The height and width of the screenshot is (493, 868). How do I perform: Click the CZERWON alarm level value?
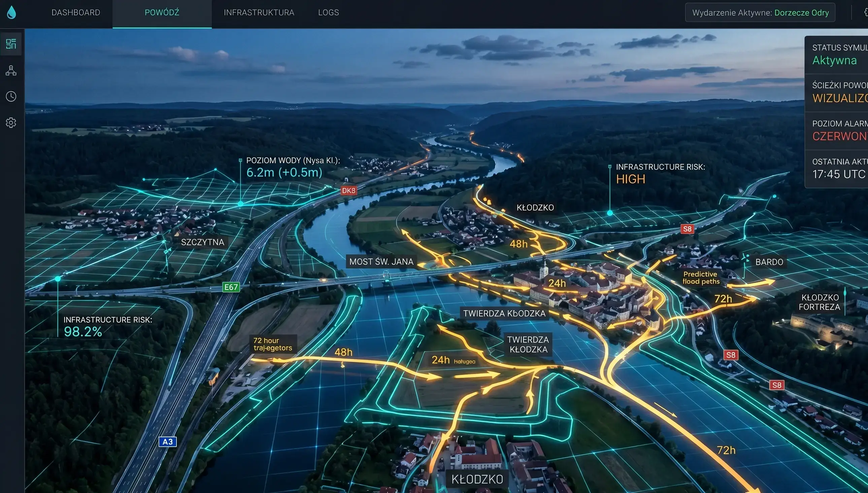tap(840, 136)
